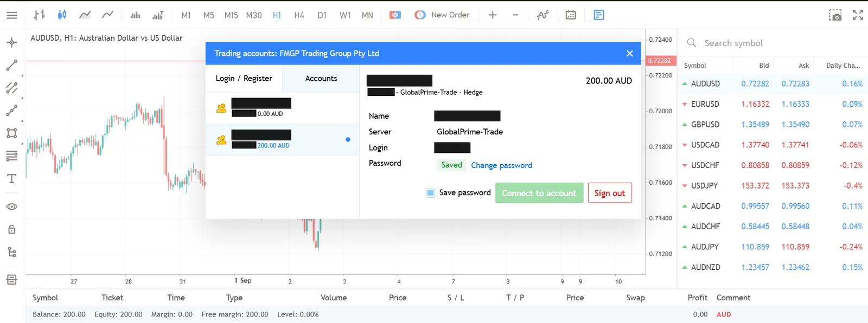Select the trend line drawing tool
The height and width of the screenshot is (323, 868).
pos(11,65)
